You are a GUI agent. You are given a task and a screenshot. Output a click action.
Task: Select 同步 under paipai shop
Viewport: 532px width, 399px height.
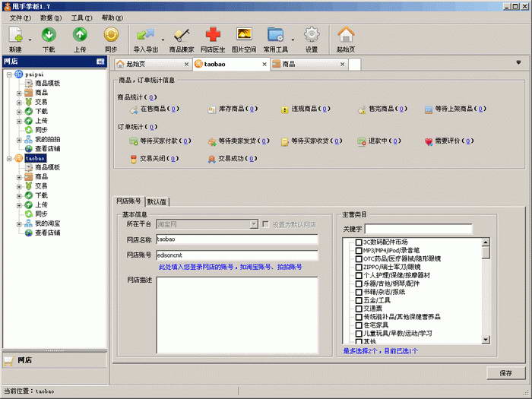point(41,130)
